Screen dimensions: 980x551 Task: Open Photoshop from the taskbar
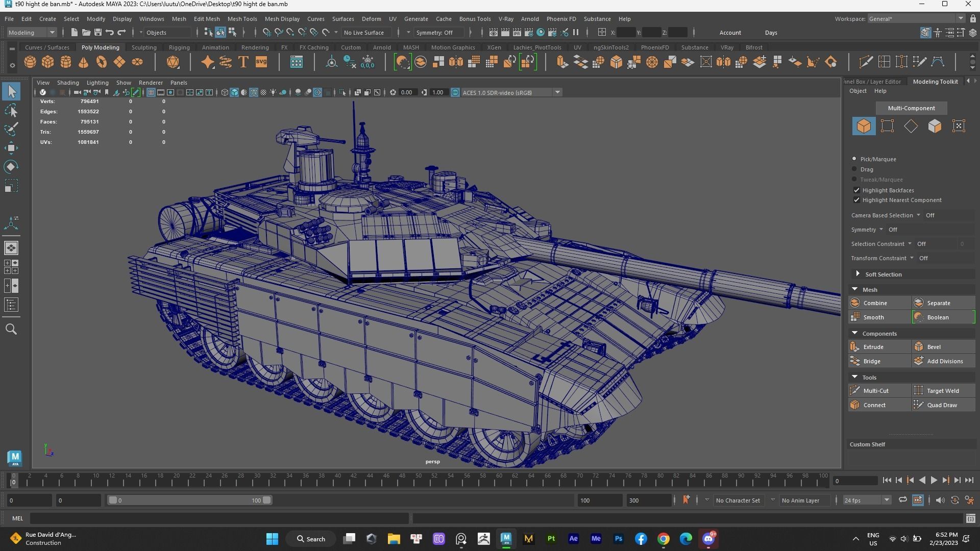pos(618,539)
